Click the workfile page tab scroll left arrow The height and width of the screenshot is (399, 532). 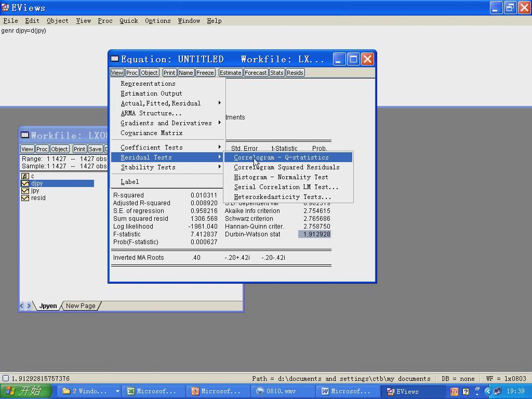point(22,305)
